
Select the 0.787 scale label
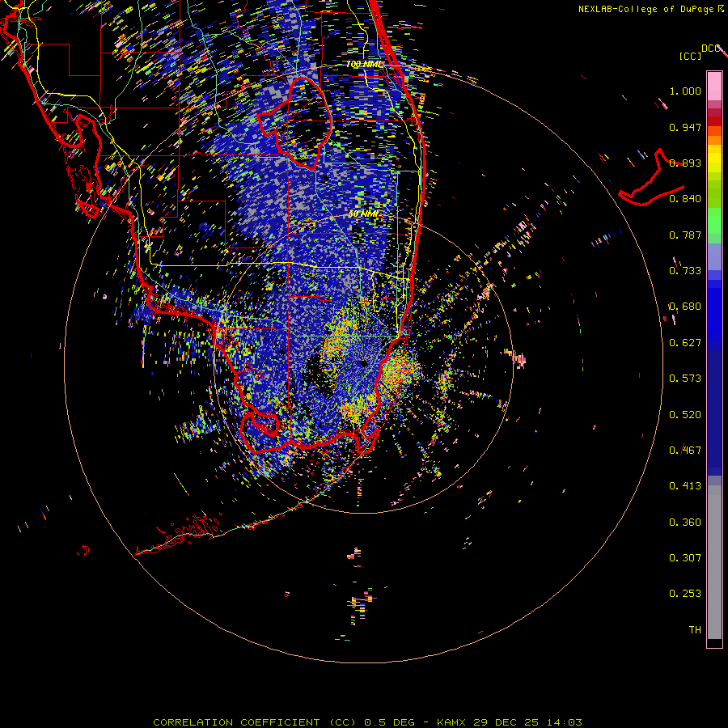pyautogui.click(x=685, y=235)
